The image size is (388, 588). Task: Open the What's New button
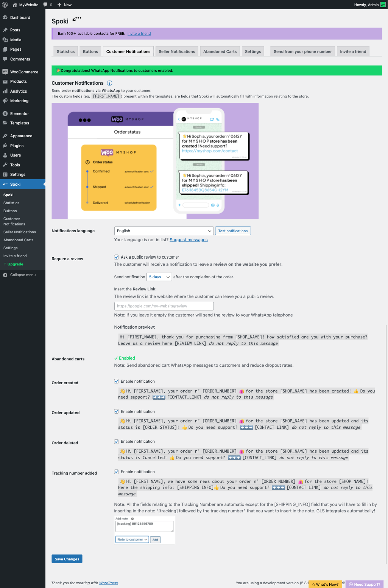[325, 584]
